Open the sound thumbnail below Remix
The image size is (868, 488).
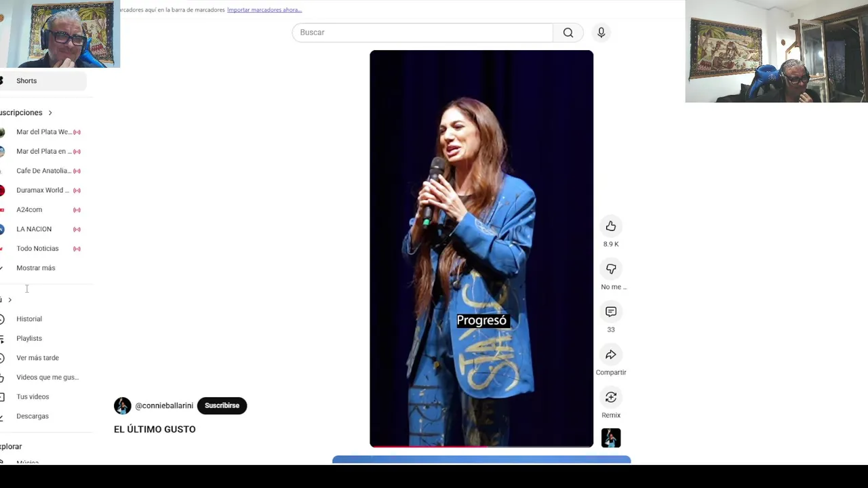click(x=611, y=438)
